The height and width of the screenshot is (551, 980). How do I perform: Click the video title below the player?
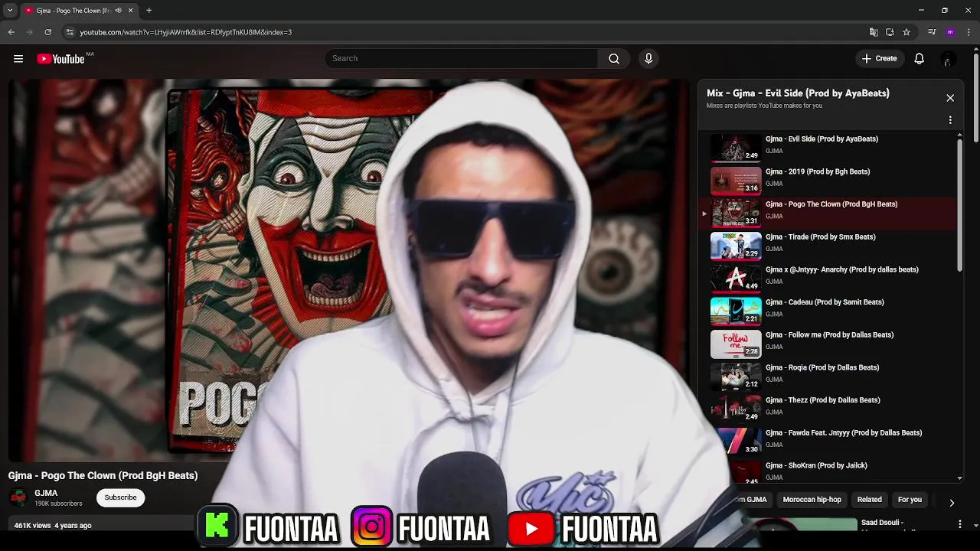pos(103,476)
